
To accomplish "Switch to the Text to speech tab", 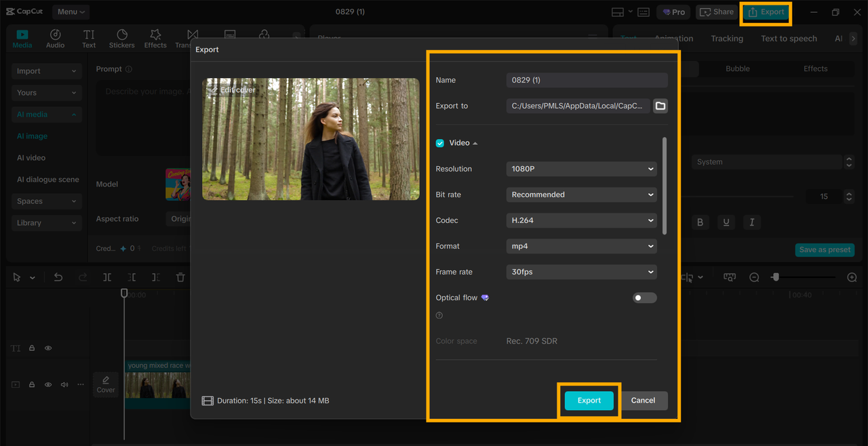I will pyautogui.click(x=789, y=39).
